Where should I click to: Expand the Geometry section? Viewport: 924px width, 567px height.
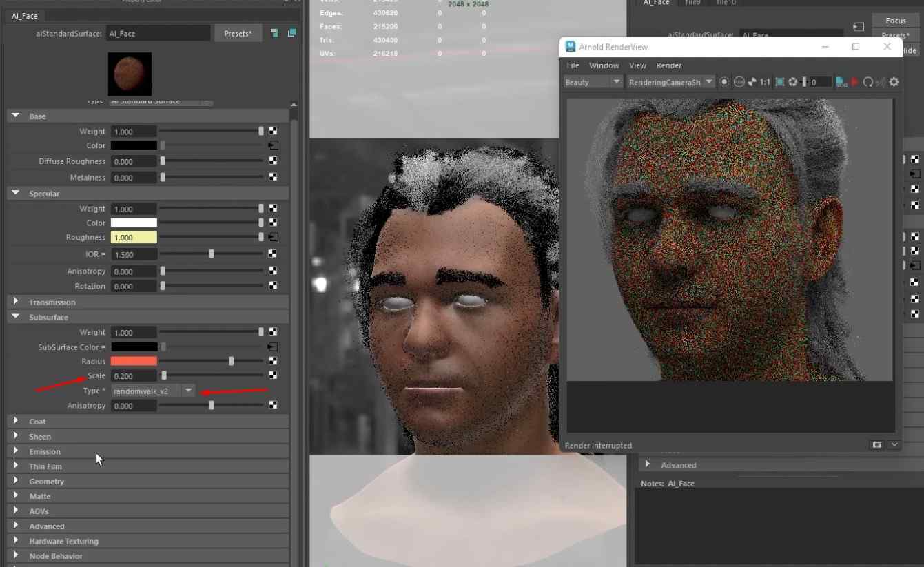click(x=15, y=481)
